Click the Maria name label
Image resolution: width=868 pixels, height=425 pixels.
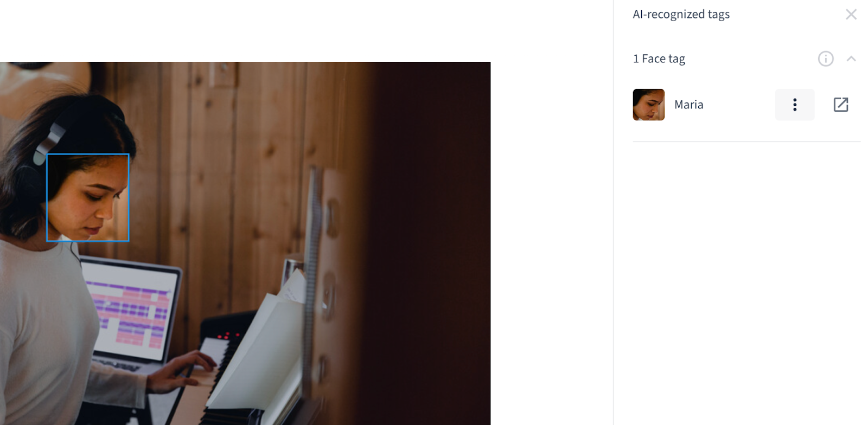point(689,105)
